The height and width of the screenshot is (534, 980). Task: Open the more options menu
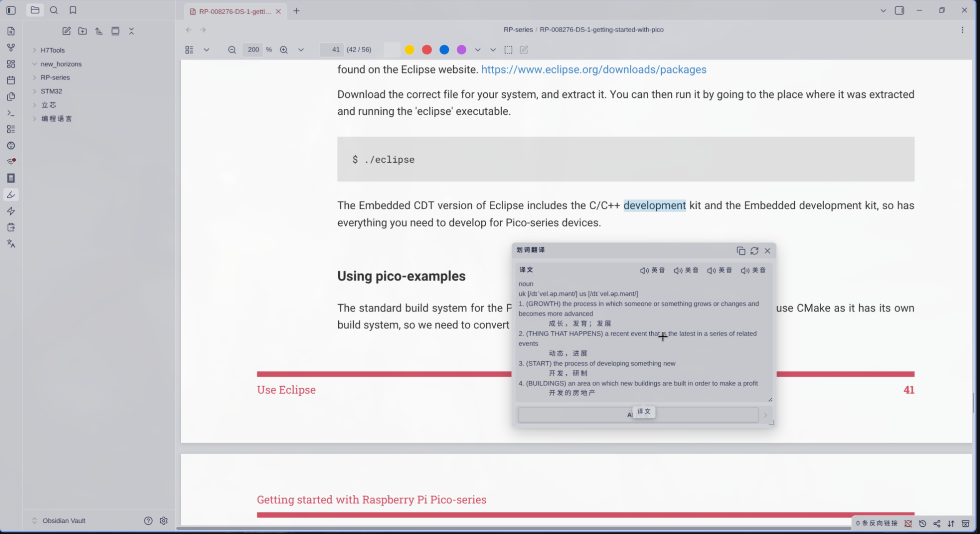click(962, 30)
